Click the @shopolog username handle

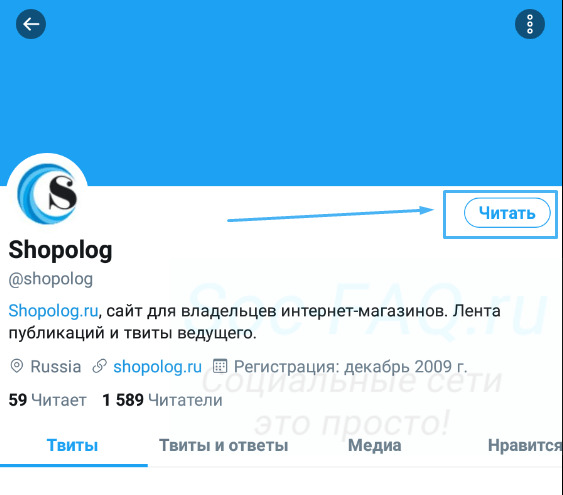tap(51, 279)
